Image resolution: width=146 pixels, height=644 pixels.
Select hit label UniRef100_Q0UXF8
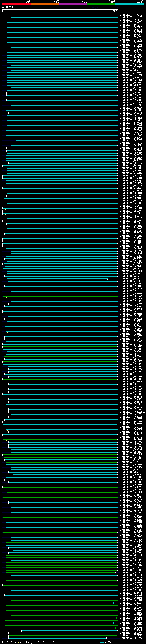(x=131, y=281)
